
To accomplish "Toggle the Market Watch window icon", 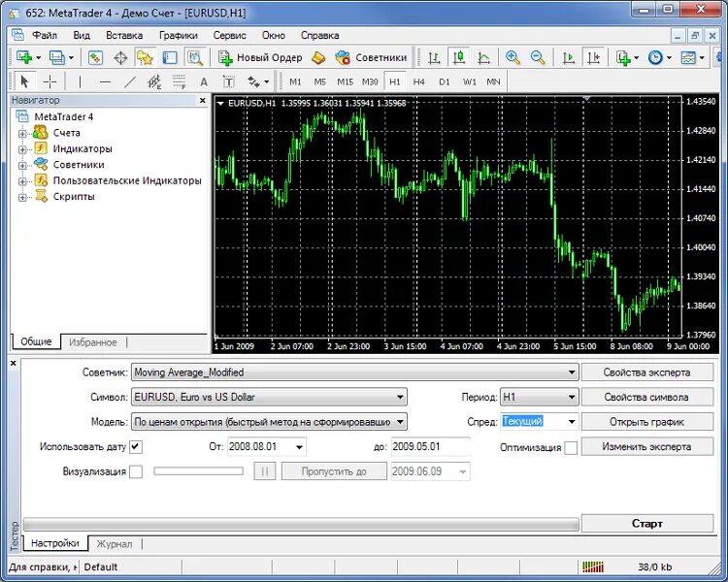I will [95, 57].
